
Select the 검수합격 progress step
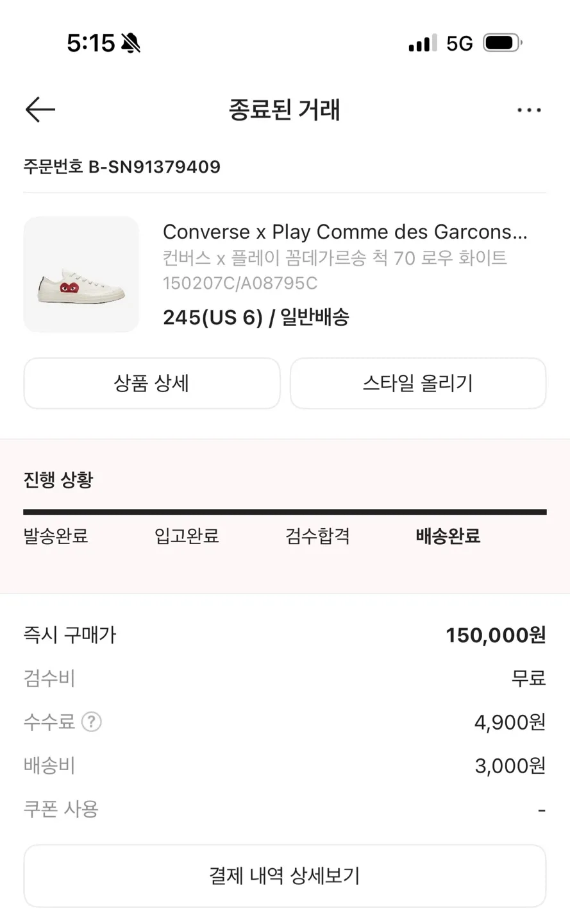tap(317, 536)
